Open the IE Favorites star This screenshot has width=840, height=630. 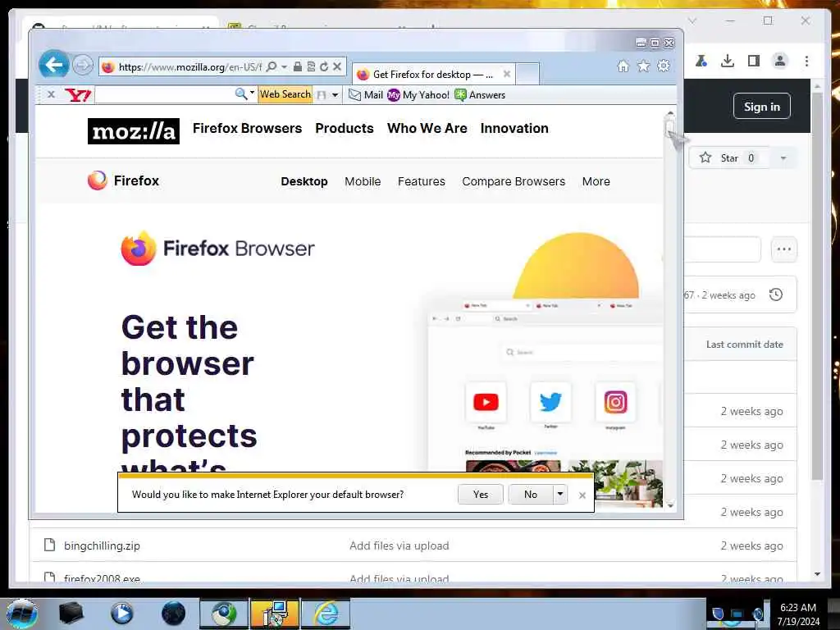643,66
